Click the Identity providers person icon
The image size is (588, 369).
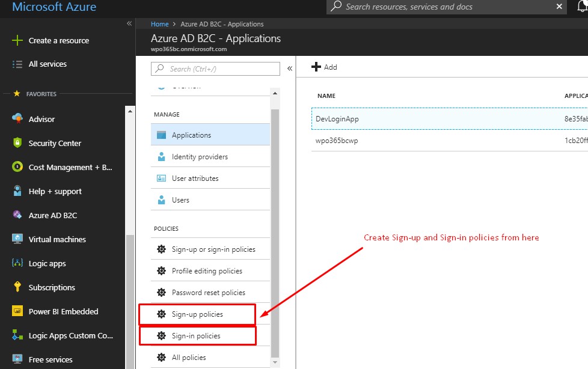coord(161,156)
